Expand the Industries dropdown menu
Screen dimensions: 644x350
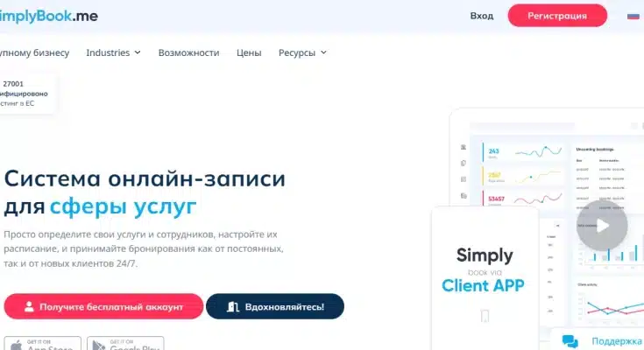pyautogui.click(x=113, y=52)
